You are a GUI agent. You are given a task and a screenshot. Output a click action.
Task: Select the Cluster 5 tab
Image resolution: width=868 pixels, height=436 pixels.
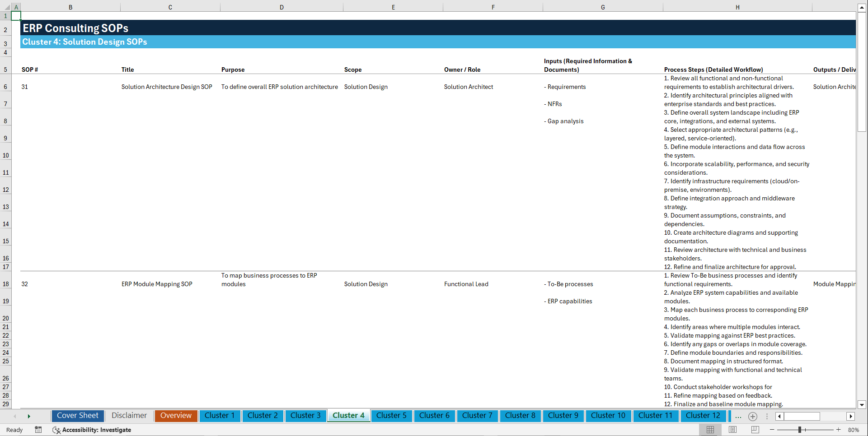coord(391,416)
